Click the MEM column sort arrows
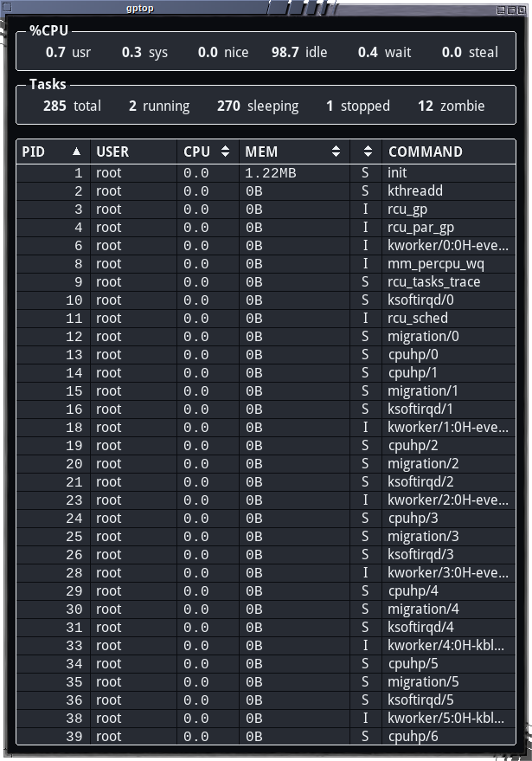 [x=336, y=152]
